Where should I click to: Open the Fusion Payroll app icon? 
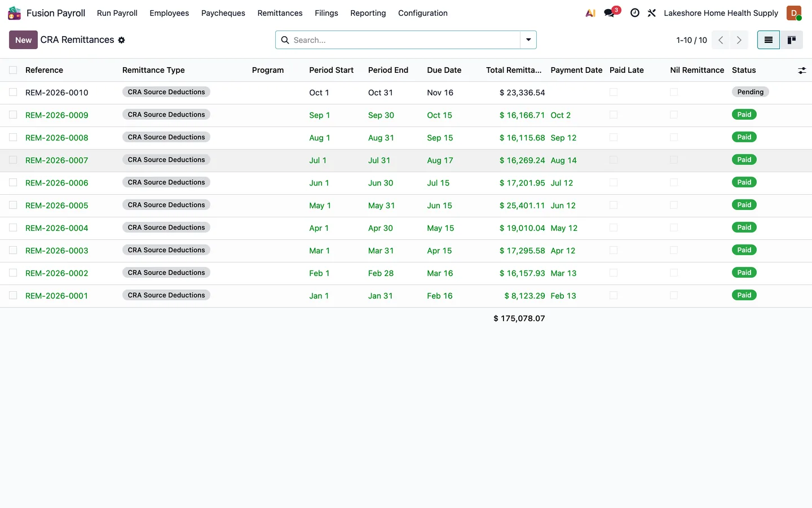pyautogui.click(x=14, y=13)
